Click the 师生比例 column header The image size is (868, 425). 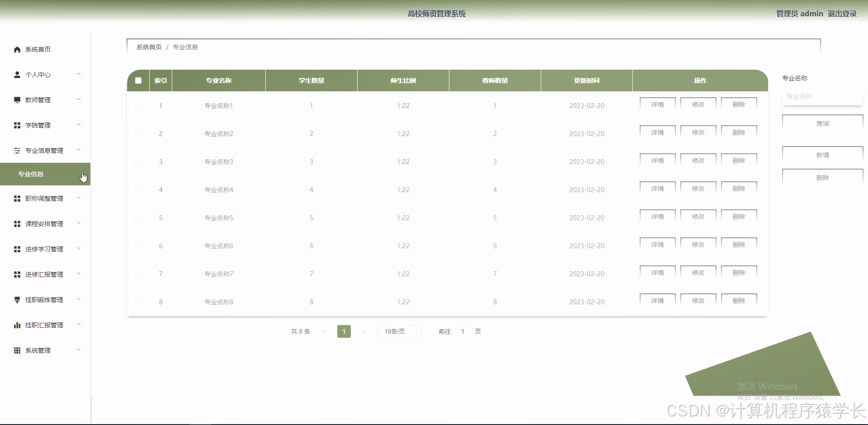click(x=403, y=80)
